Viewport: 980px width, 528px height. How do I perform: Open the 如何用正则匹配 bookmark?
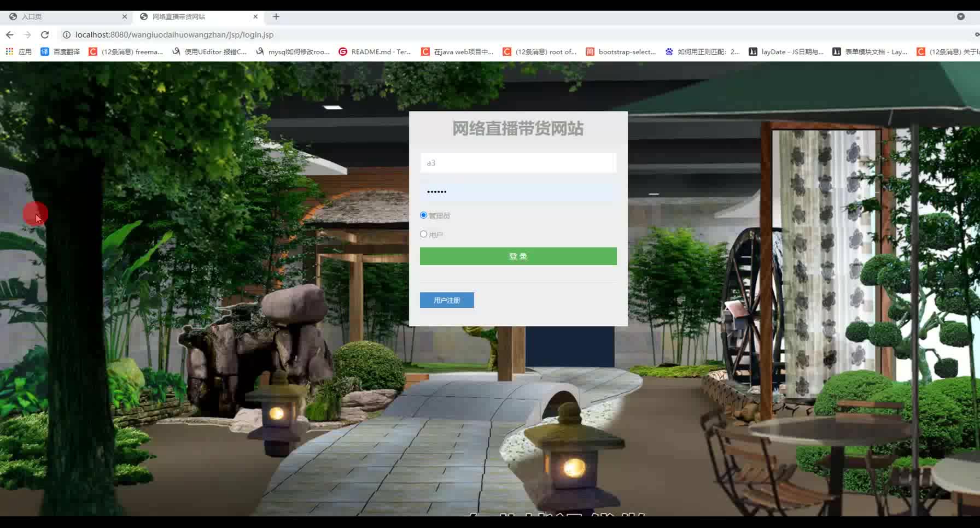[x=703, y=51]
